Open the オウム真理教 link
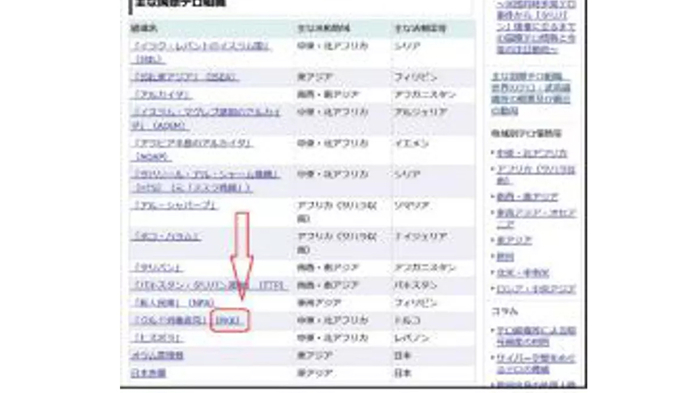700x393 pixels. pos(157,355)
